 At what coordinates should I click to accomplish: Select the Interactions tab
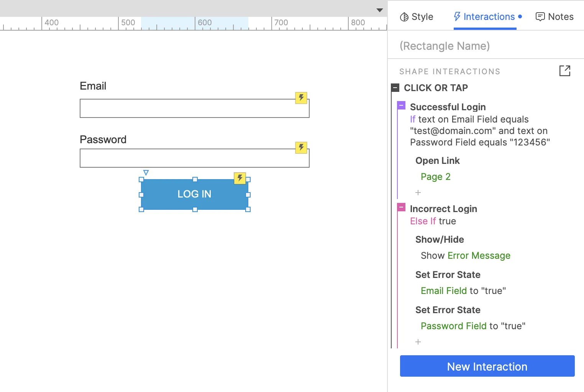(485, 17)
